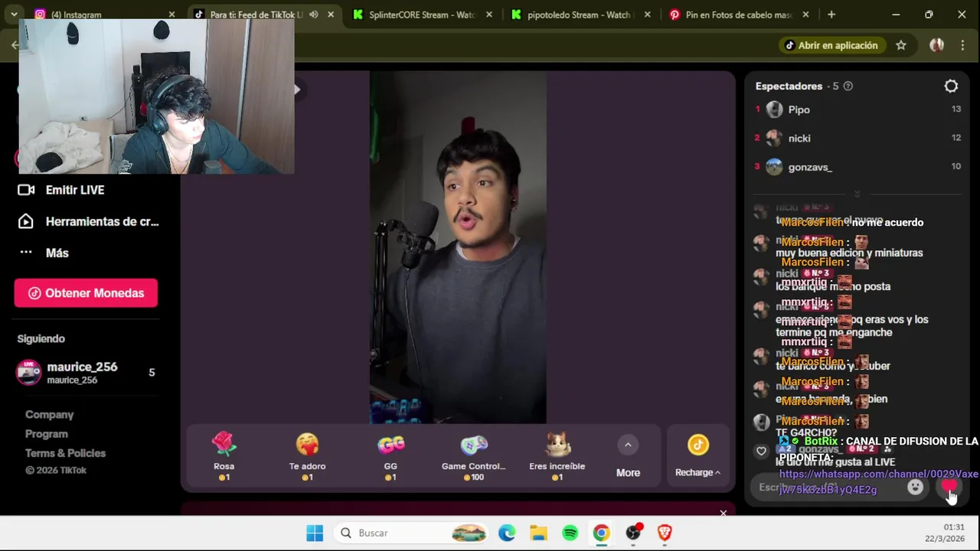Open Microsoft Edge from taskbar

point(507,533)
